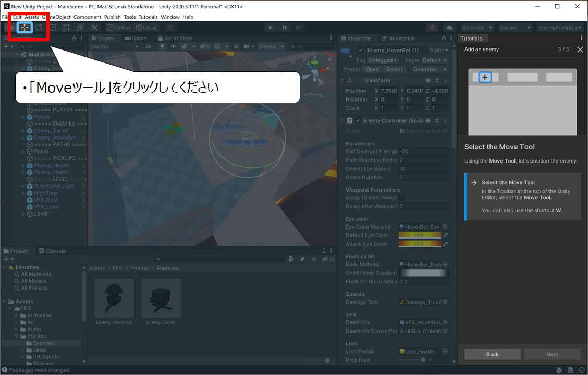Toggle 2D scene view

pos(149,46)
